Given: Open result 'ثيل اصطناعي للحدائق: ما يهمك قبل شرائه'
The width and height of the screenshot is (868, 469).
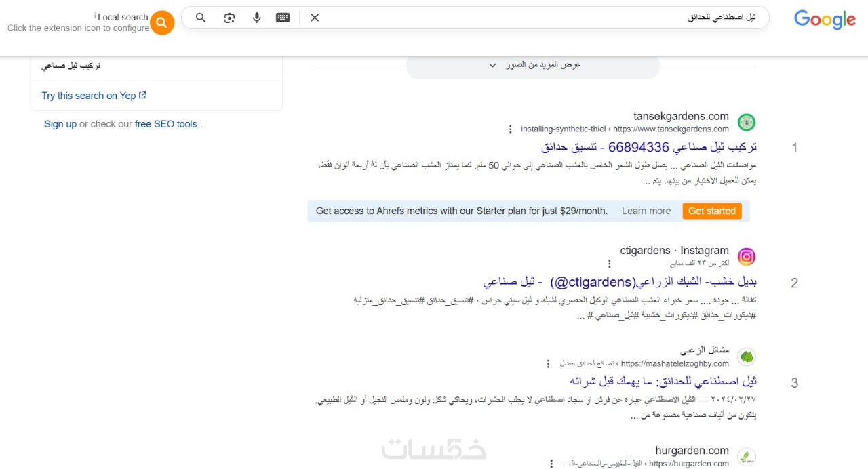Looking at the screenshot, I should coord(663,382).
